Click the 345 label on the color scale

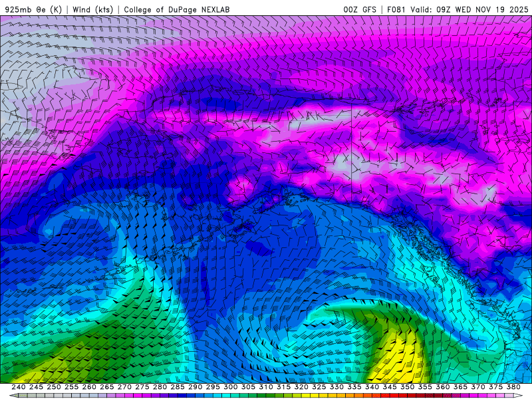click(390, 387)
